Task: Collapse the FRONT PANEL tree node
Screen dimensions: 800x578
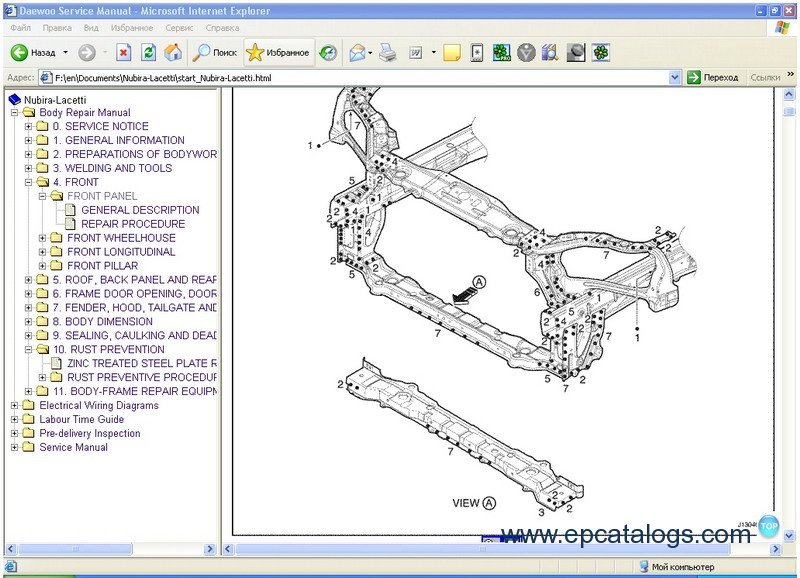Action: pos(43,196)
